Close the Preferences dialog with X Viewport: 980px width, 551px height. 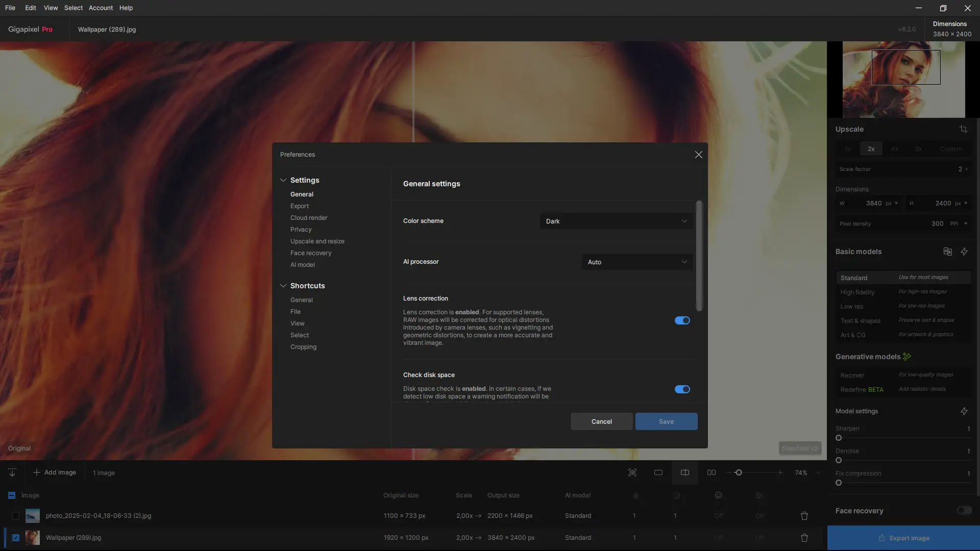click(x=698, y=155)
